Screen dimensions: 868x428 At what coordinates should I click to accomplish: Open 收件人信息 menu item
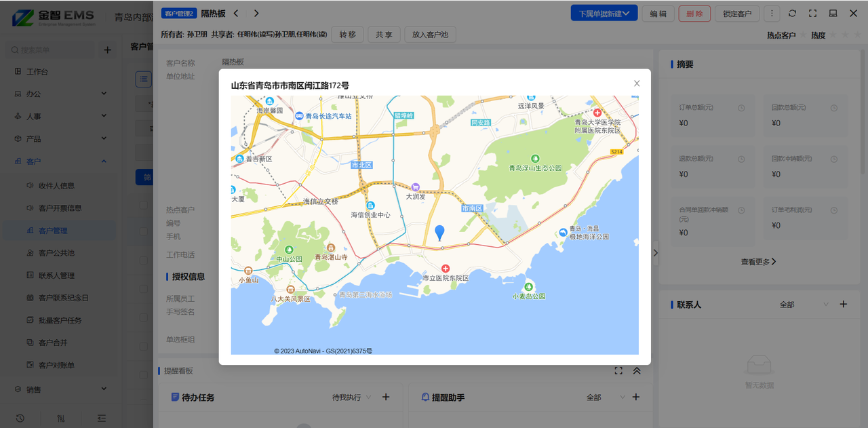coord(56,185)
